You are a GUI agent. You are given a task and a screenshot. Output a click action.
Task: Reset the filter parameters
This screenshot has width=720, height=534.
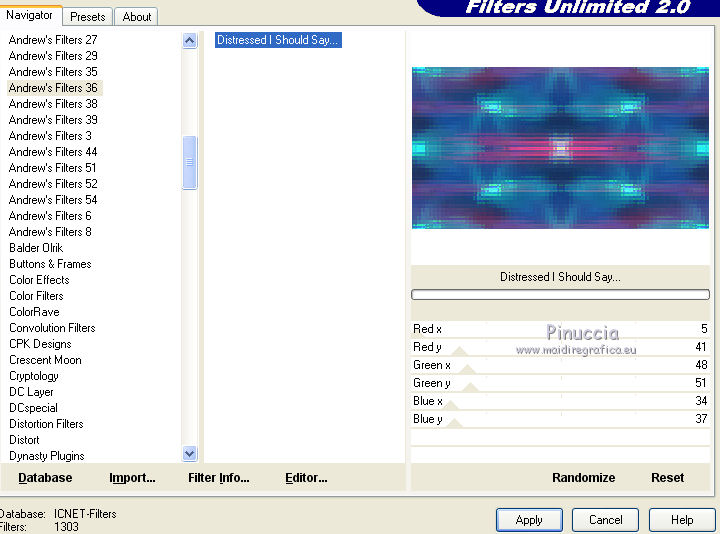click(x=667, y=478)
